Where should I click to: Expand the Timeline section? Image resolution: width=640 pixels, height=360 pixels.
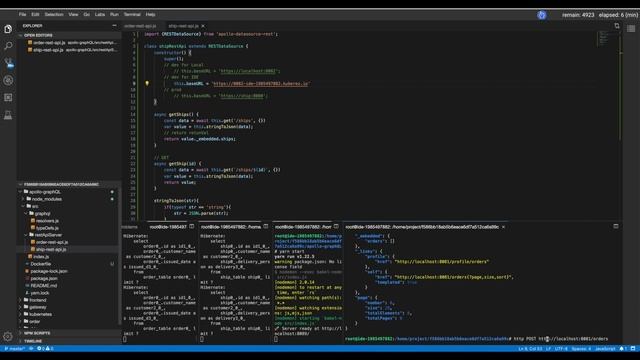pyautogui.click(x=33, y=341)
